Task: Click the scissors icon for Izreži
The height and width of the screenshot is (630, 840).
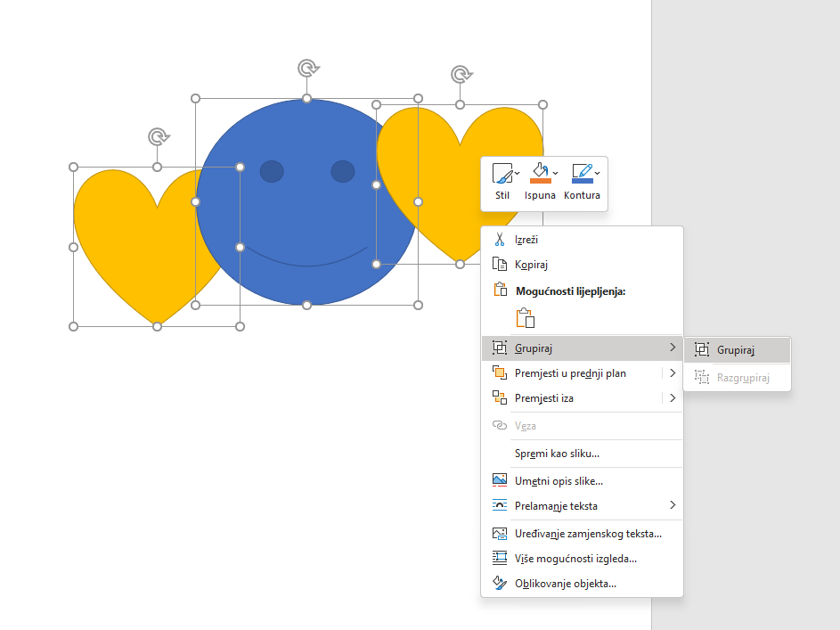Action: point(500,240)
